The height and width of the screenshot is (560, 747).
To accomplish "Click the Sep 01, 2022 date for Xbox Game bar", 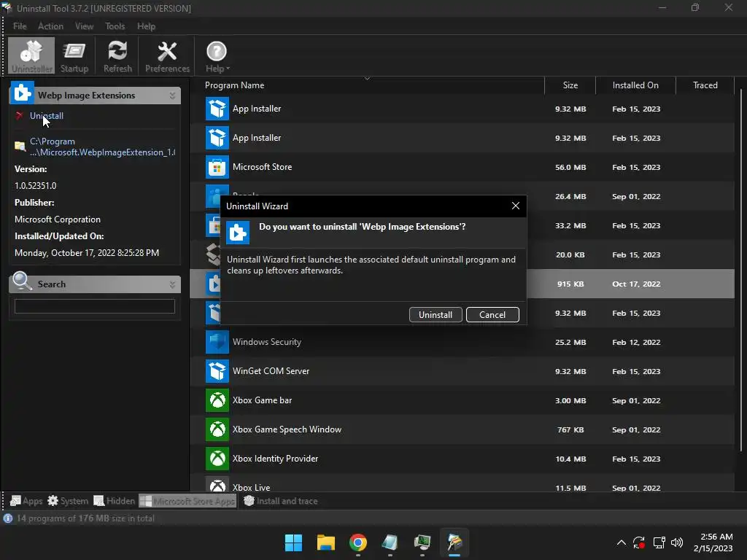I will click(636, 401).
